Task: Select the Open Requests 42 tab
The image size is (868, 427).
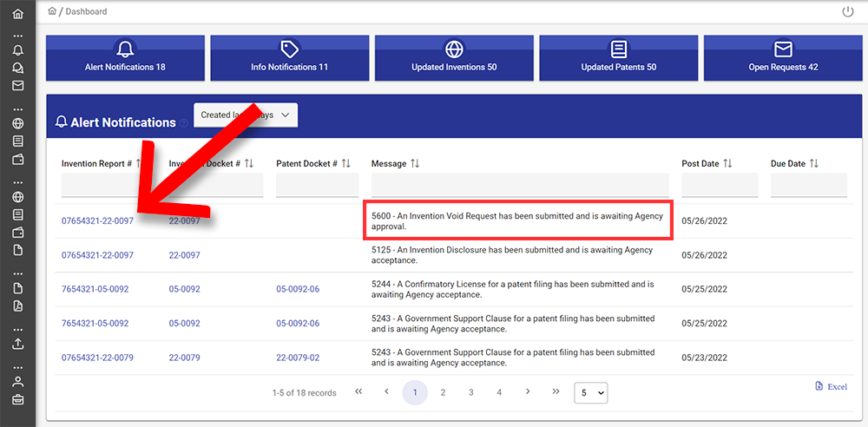Action: point(783,57)
